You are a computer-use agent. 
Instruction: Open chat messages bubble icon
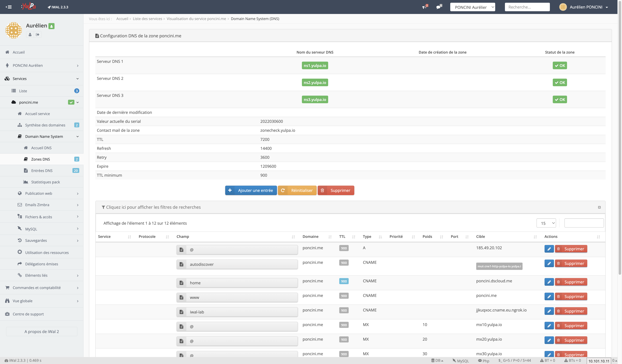[x=439, y=7]
